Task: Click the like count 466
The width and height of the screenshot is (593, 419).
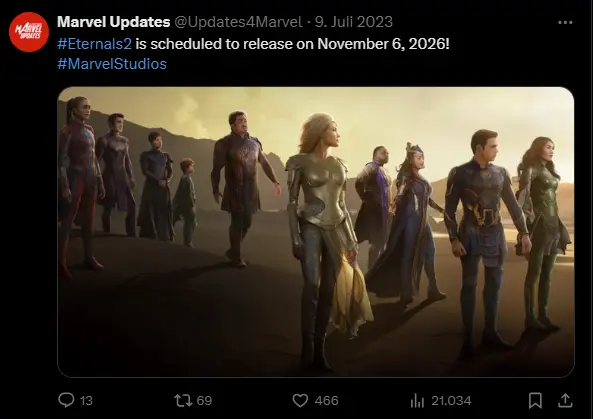Action: (326, 400)
